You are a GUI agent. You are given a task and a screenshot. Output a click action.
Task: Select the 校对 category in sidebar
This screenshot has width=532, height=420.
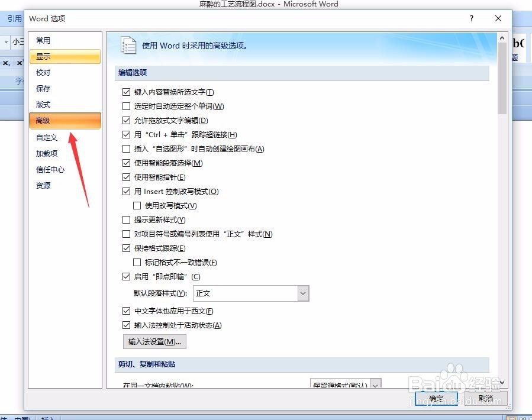click(43, 72)
